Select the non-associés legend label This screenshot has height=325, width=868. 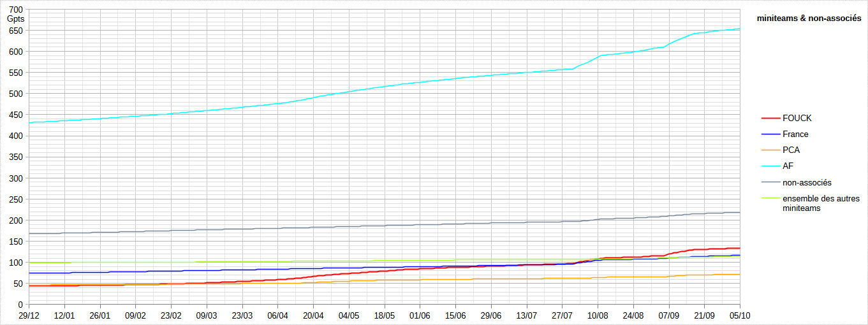(807, 182)
